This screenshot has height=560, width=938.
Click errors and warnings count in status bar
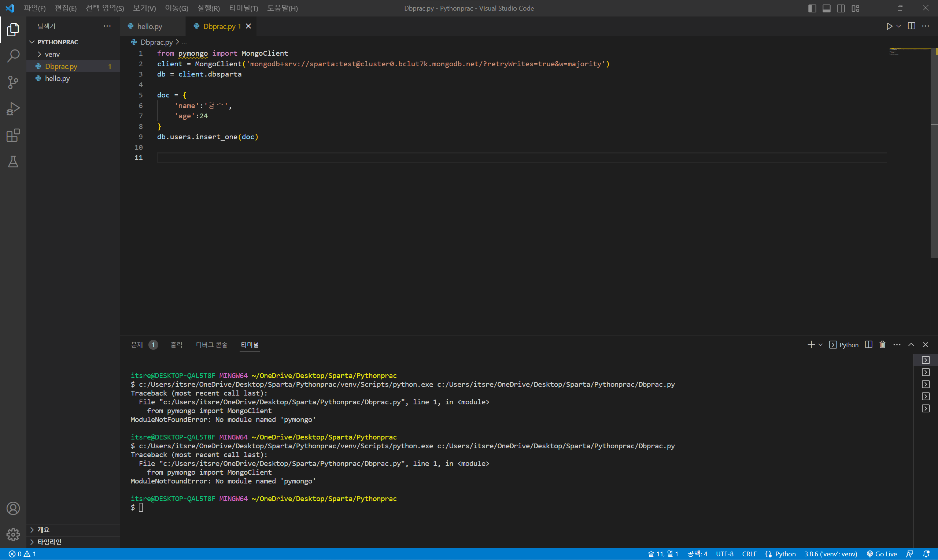22,554
